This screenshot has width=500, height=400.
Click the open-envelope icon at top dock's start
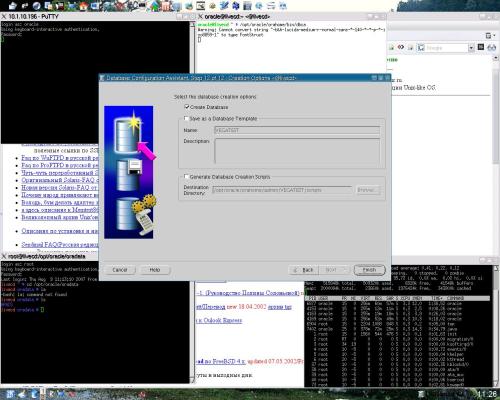(13, 6)
